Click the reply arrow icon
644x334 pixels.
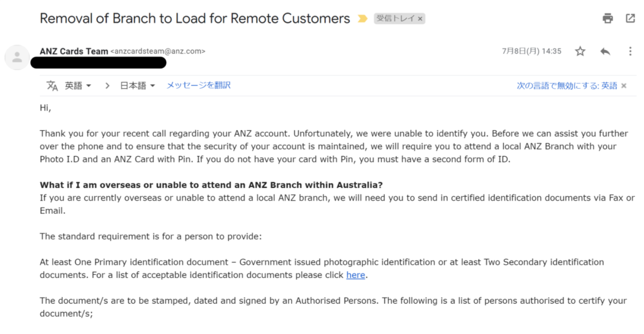click(x=605, y=52)
